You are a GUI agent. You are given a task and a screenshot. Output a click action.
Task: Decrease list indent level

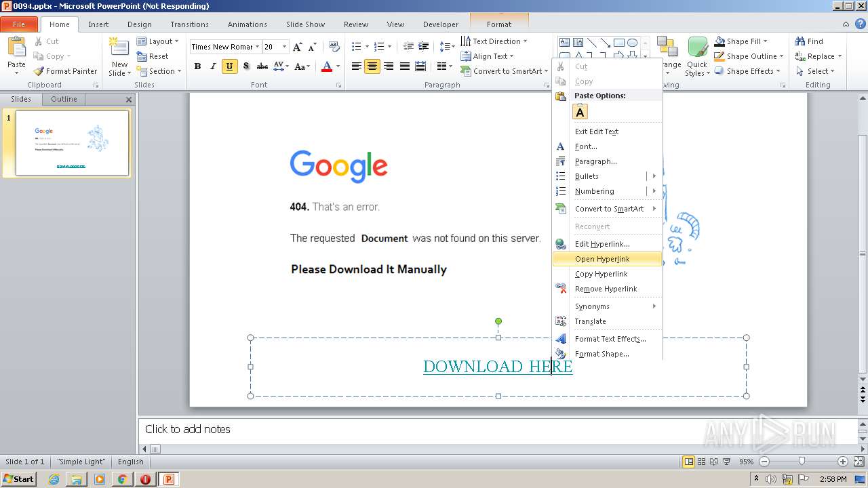408,47
